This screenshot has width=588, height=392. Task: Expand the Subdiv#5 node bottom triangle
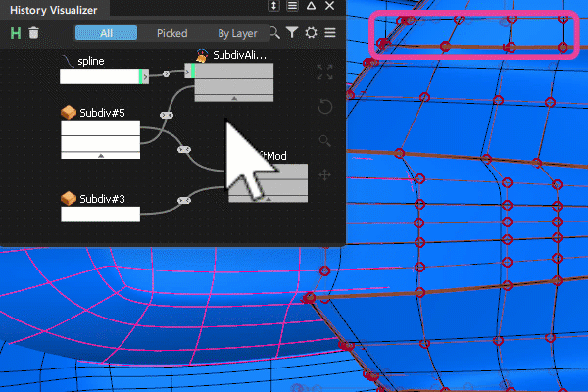click(x=101, y=155)
